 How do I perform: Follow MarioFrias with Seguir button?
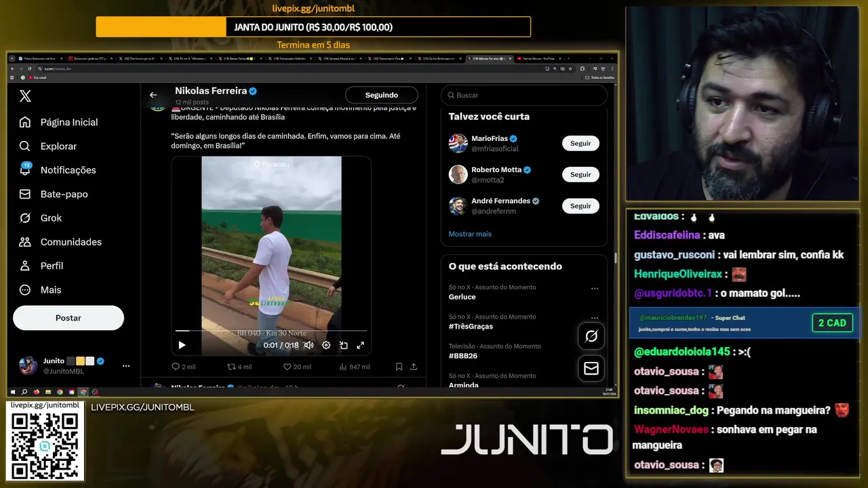pos(580,143)
